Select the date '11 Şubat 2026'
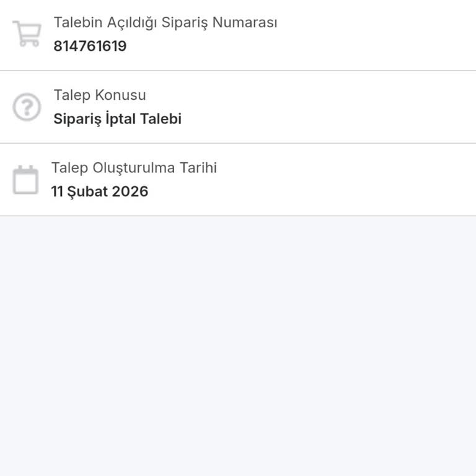This screenshot has width=476, height=476. pos(99,192)
